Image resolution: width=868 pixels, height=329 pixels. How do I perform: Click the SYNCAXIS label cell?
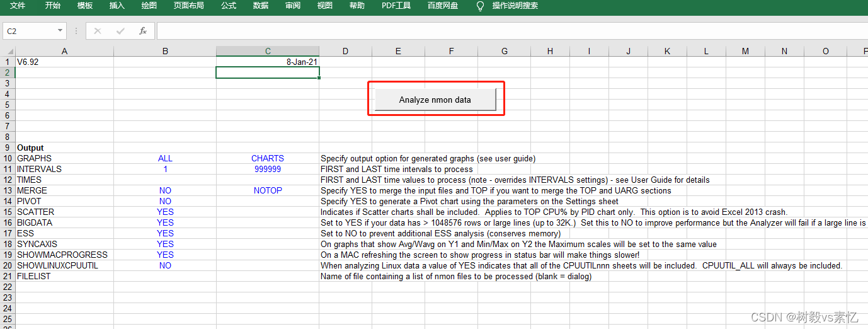pos(64,244)
